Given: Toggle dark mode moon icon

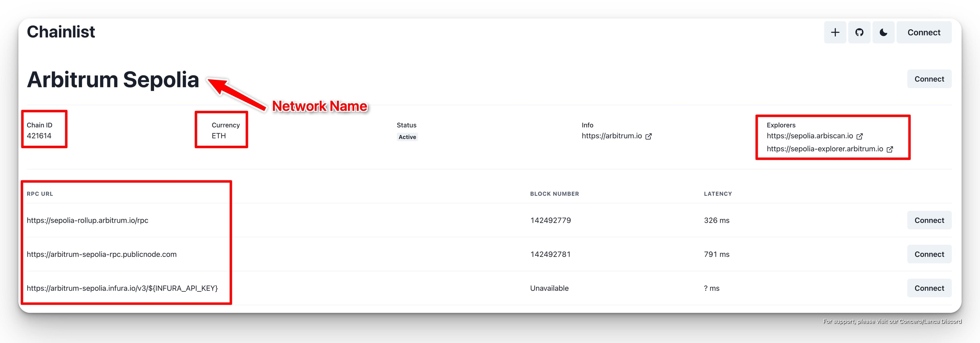Looking at the screenshot, I should point(883,32).
